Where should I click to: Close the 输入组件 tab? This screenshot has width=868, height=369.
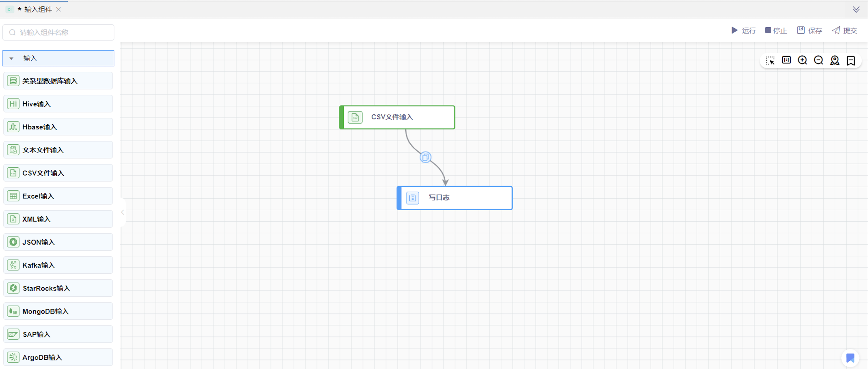click(59, 10)
